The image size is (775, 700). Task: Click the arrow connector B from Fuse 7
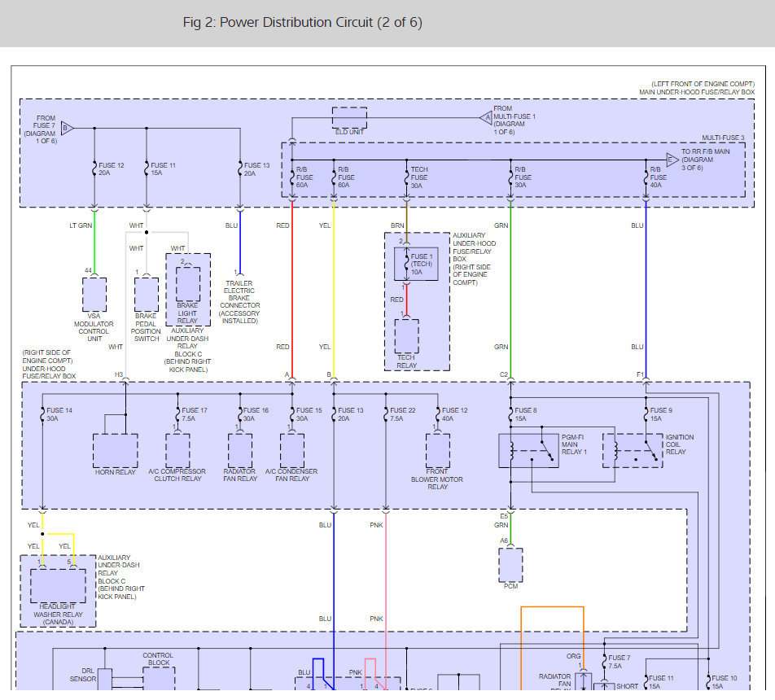point(68,128)
